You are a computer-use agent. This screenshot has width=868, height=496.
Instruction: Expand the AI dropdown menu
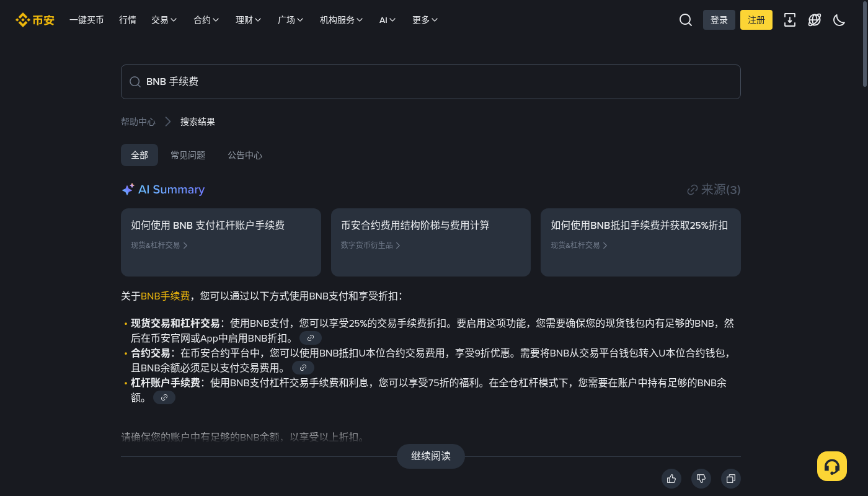(x=387, y=20)
